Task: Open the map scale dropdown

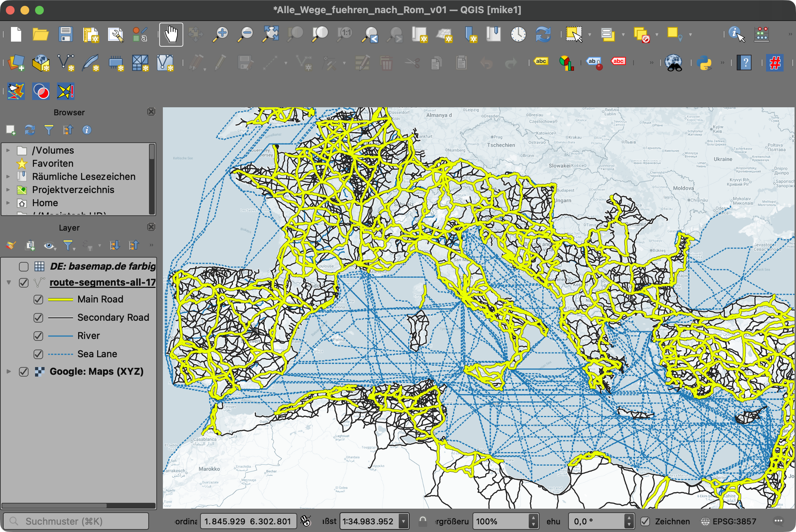Action: [x=403, y=521]
